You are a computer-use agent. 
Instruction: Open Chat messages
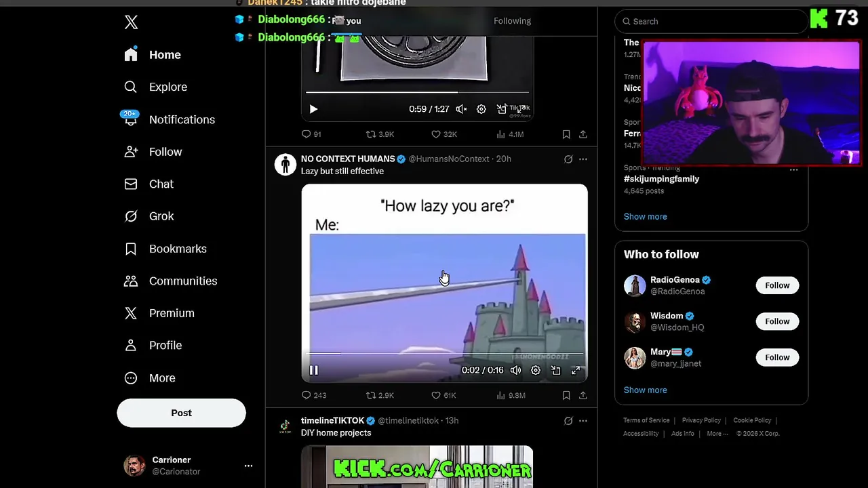tap(149, 184)
